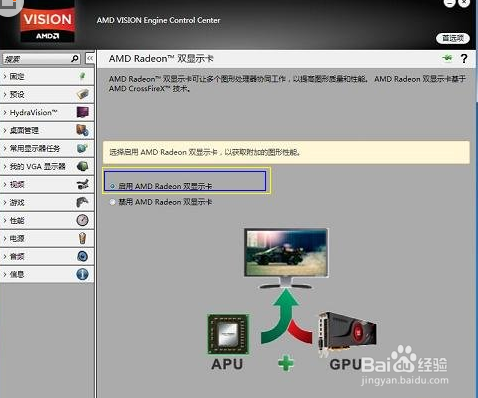Select 禁用 AMD Radeon 双显示卡 radio option
Screen dimensions: 478x398
coord(112,202)
